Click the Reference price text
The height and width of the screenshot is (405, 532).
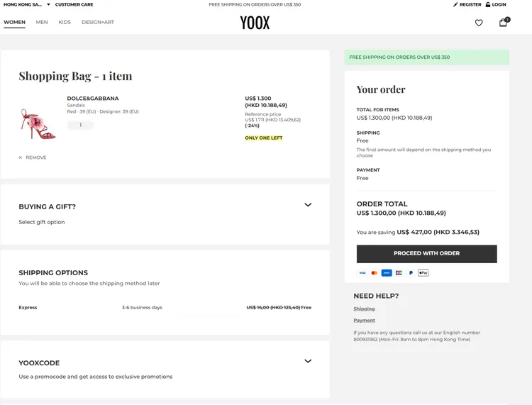coord(263,114)
